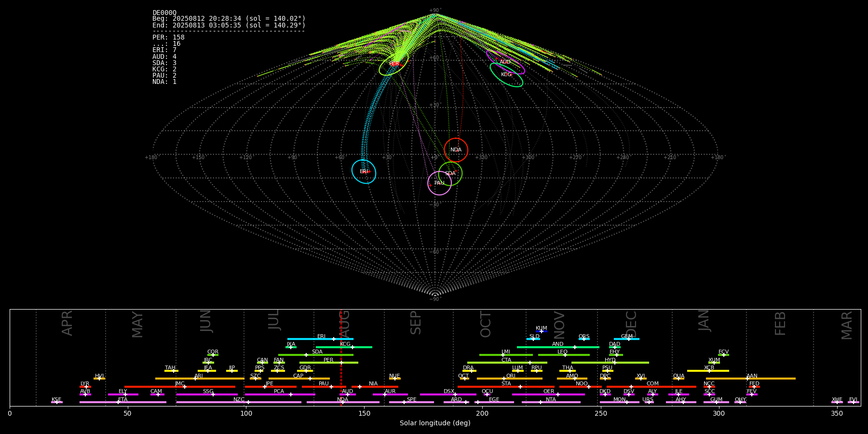Click the AUD radiant ellipse on sky map
The width and height of the screenshot is (868, 434).
[x=505, y=62]
